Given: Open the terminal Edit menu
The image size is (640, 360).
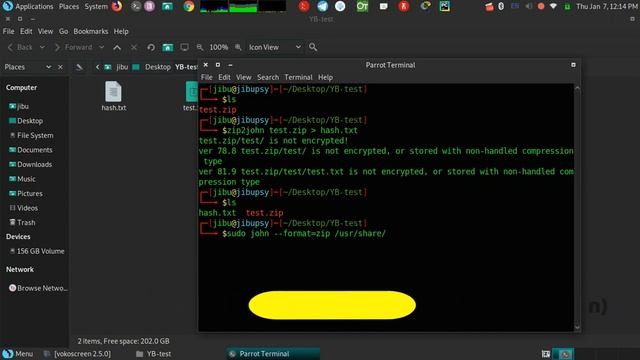Looking at the screenshot, I should 224,77.
